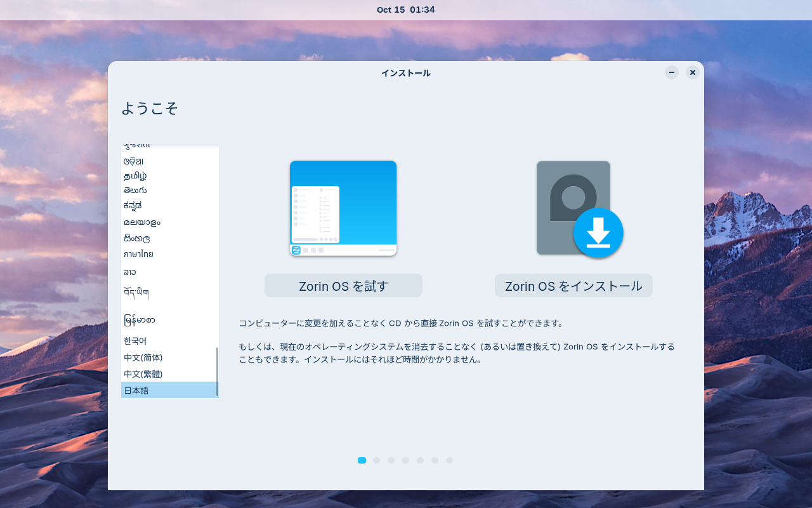Select 日本語 in the language list
The width and height of the screenshot is (812, 508).
coord(169,390)
